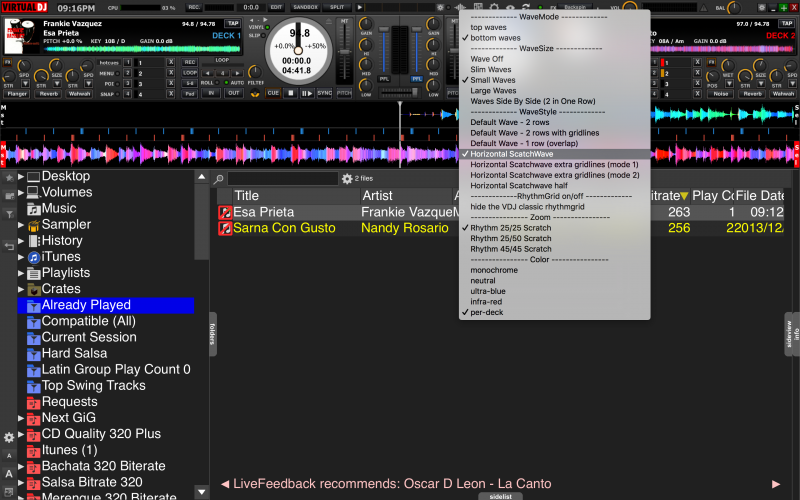Expand the Desktop folder tree

pyautogui.click(x=21, y=177)
